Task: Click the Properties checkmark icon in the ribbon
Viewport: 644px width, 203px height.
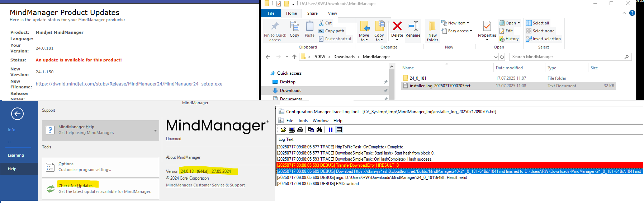Action: pyautogui.click(x=487, y=26)
